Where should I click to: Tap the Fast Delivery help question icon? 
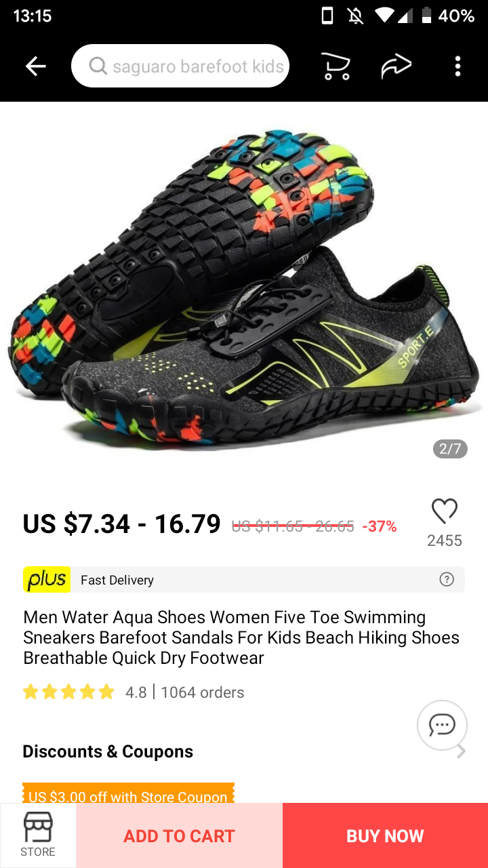click(447, 579)
